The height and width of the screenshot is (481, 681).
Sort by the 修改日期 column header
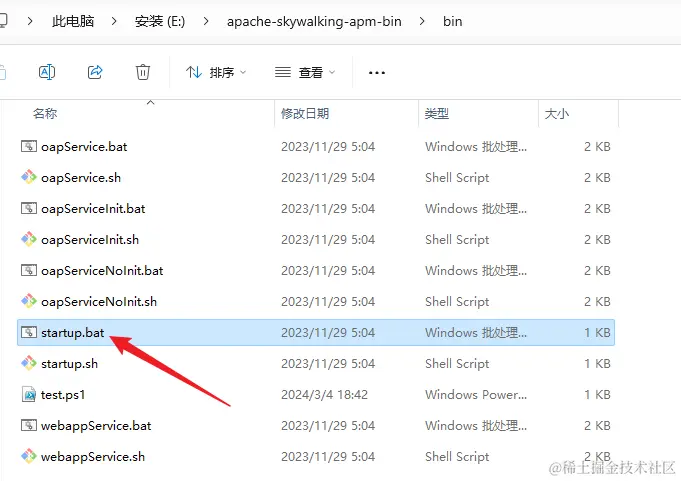(305, 114)
